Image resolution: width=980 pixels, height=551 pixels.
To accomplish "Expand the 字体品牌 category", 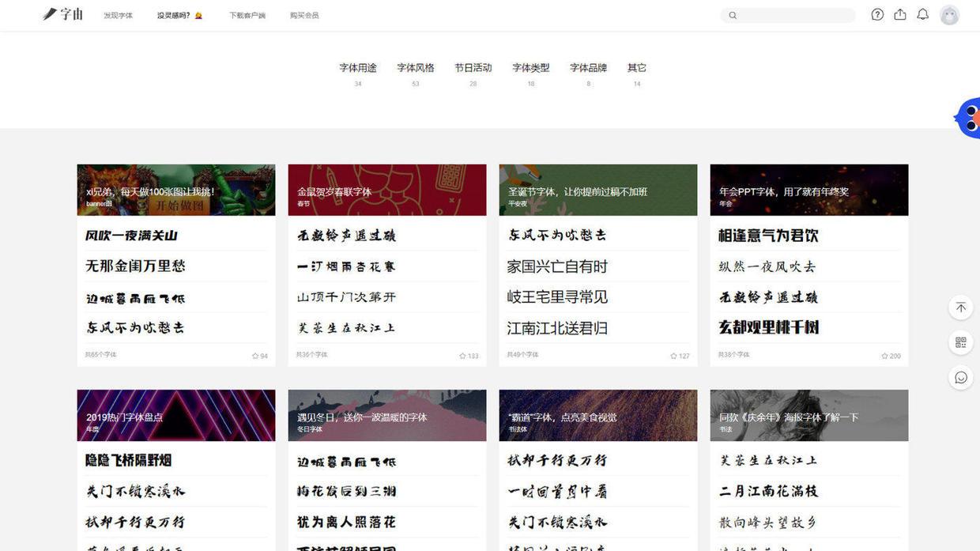I will click(589, 68).
